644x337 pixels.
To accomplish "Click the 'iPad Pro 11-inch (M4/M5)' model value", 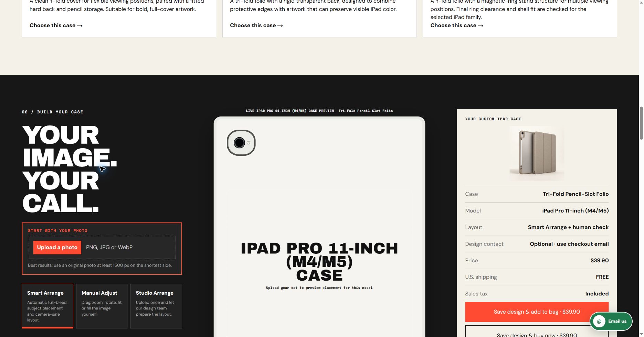I will click(x=575, y=210).
